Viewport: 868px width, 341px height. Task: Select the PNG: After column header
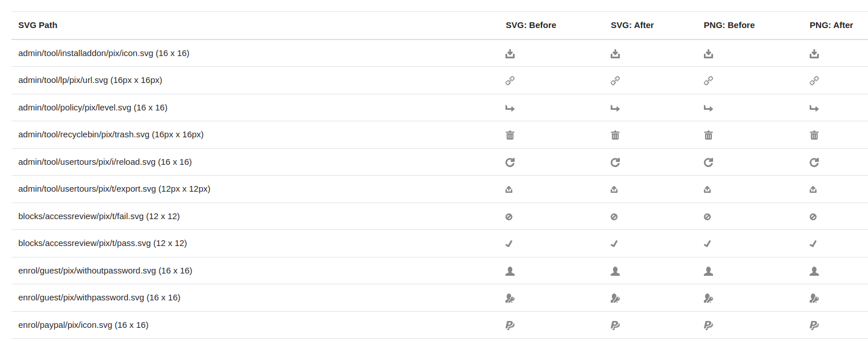point(831,25)
